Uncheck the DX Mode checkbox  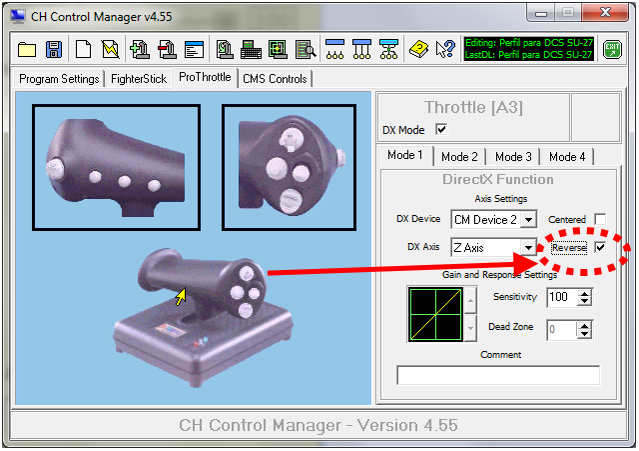[x=441, y=130]
